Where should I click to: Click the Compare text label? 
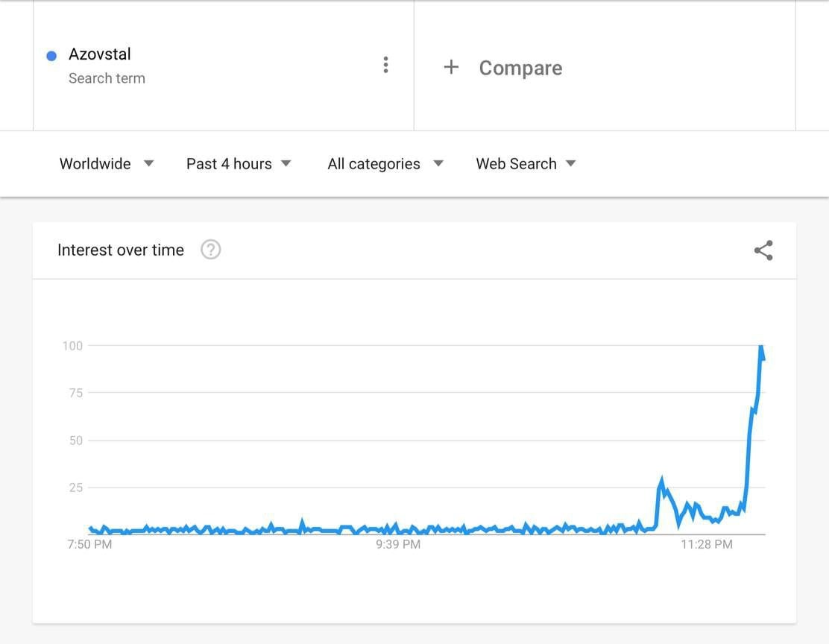pos(520,68)
